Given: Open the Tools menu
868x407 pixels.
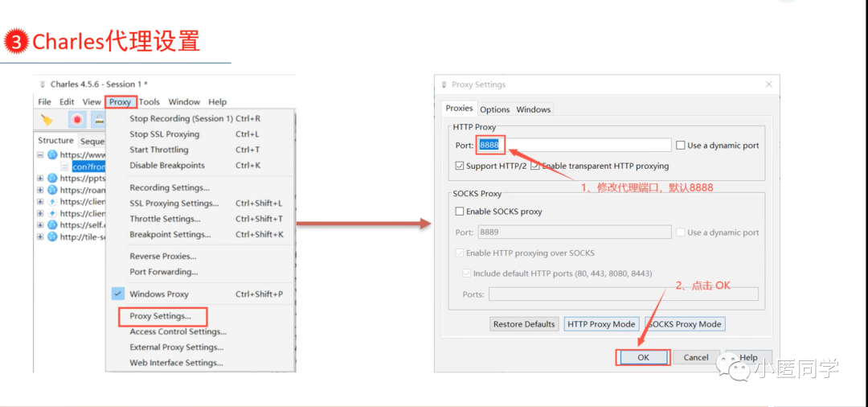Looking at the screenshot, I should click(149, 102).
